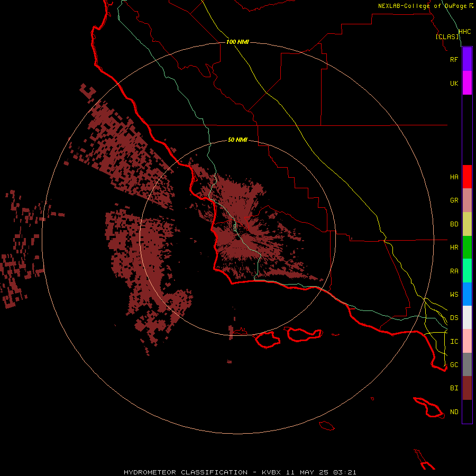Click the WS legend label

[454, 295]
